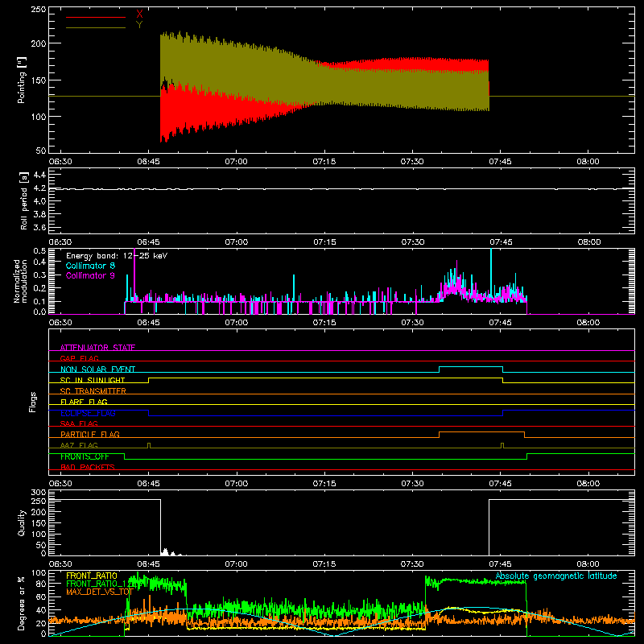Click the orange "MAX_DET_VS_TOT" legend entry
The width and height of the screenshot is (644, 644).
(x=99, y=592)
